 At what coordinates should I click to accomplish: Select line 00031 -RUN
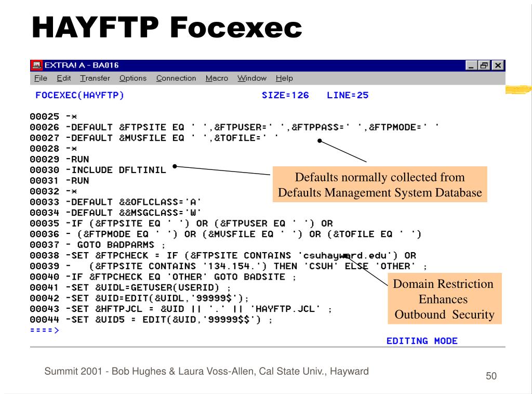[x=59, y=181]
